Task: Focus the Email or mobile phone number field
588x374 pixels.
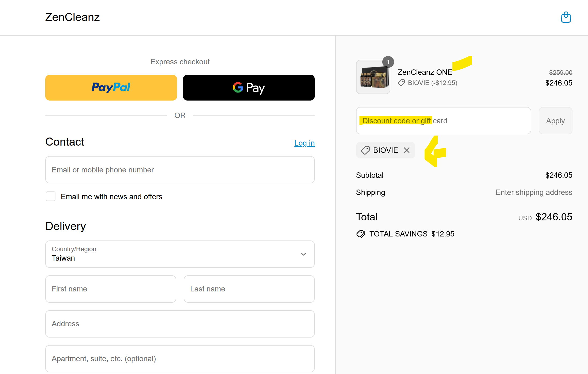Action: pos(180,170)
